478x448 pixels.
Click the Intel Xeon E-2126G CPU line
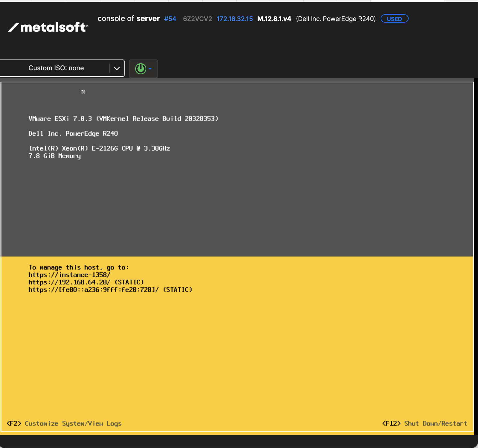[x=100, y=148]
